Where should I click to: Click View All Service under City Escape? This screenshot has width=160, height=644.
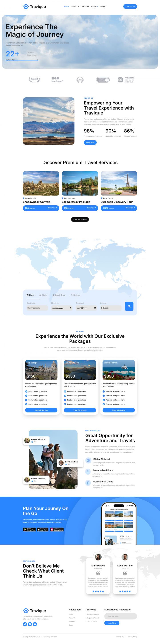[x=41, y=410]
